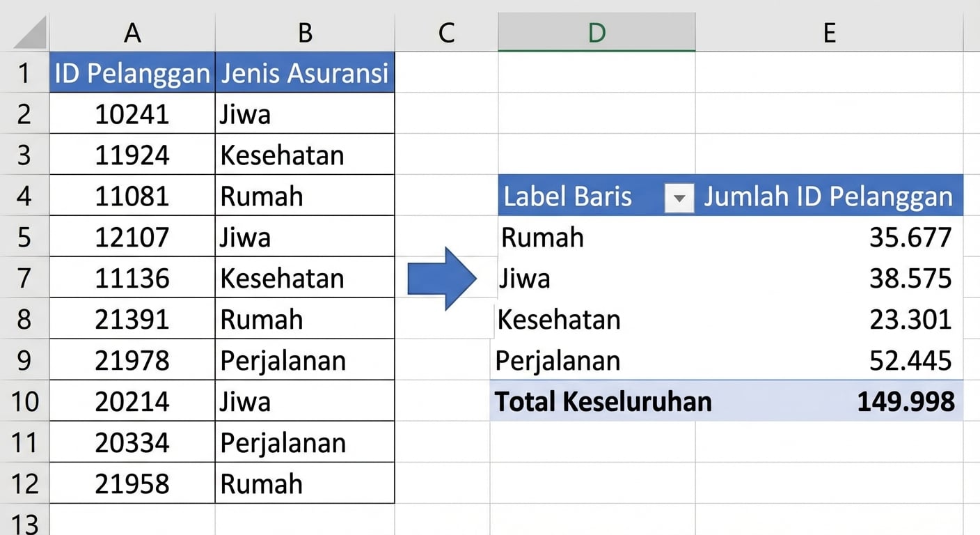Select row number 13
980x535 pixels.
pos(24,521)
